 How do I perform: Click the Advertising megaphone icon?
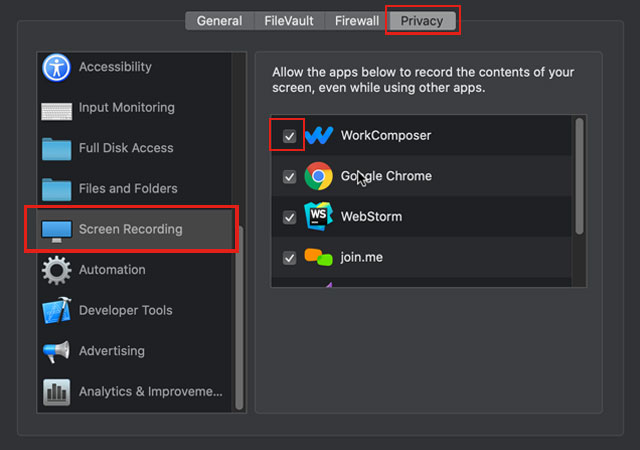pyautogui.click(x=56, y=352)
